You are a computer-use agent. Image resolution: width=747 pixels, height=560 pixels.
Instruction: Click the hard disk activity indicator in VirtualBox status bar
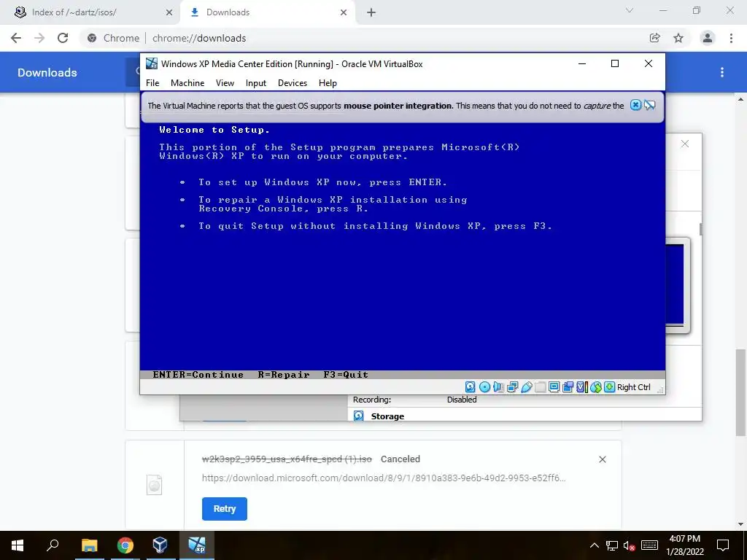[x=471, y=387]
